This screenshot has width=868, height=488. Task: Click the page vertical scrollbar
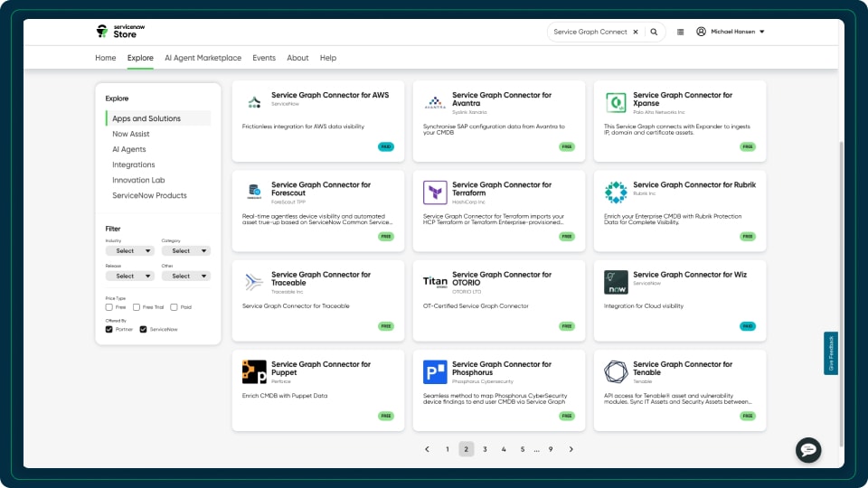[842, 293]
